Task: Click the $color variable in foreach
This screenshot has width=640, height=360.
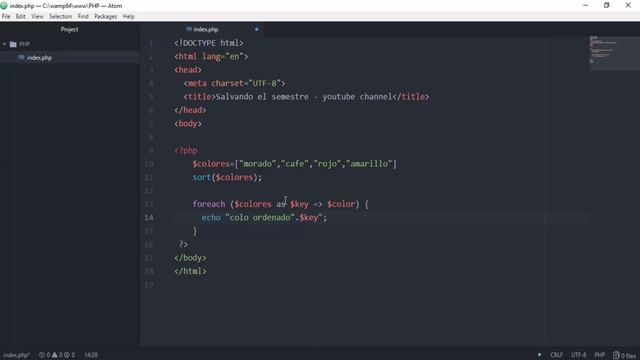Action: [x=341, y=204]
